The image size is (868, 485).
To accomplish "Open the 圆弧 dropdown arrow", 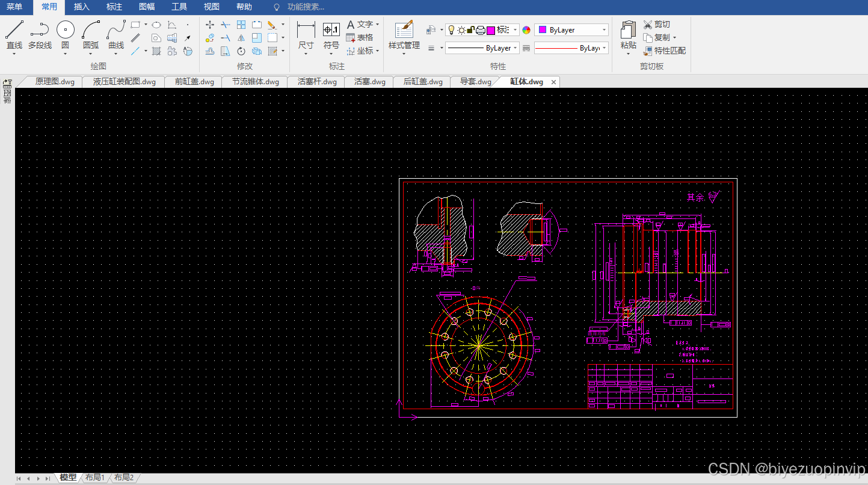I will (91, 54).
